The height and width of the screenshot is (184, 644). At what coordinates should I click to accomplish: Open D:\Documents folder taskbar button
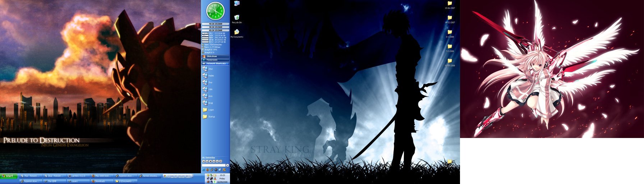pos(126,181)
